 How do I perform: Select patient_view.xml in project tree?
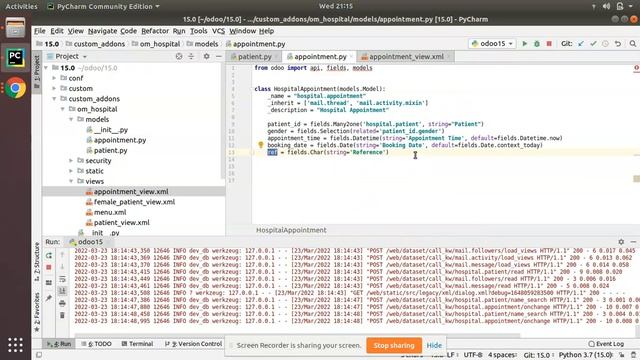[122, 222]
